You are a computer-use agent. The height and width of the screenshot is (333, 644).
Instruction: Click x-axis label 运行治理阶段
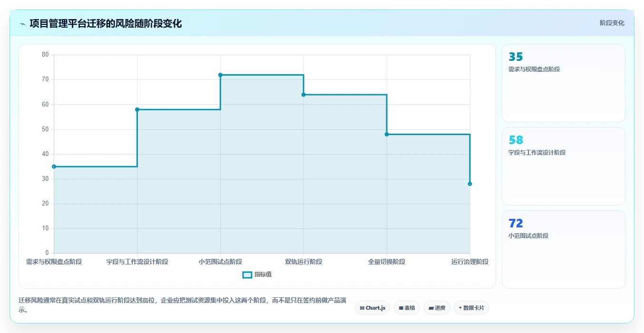coord(470,262)
